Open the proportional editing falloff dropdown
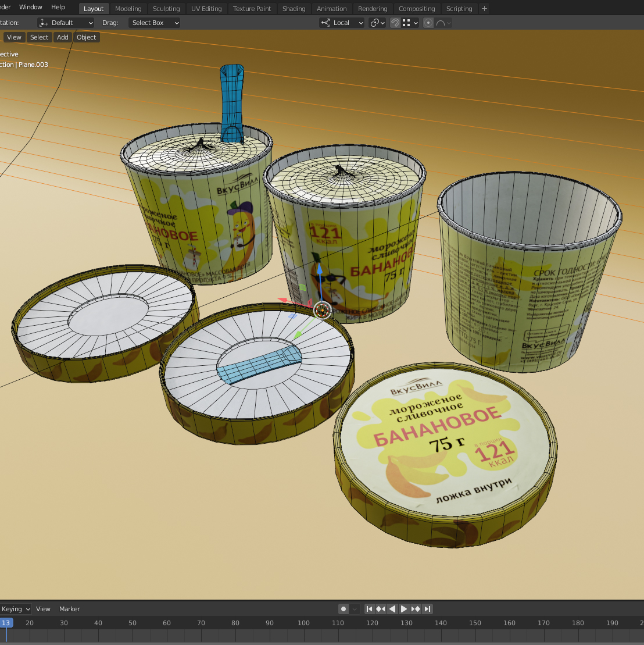 [443, 23]
